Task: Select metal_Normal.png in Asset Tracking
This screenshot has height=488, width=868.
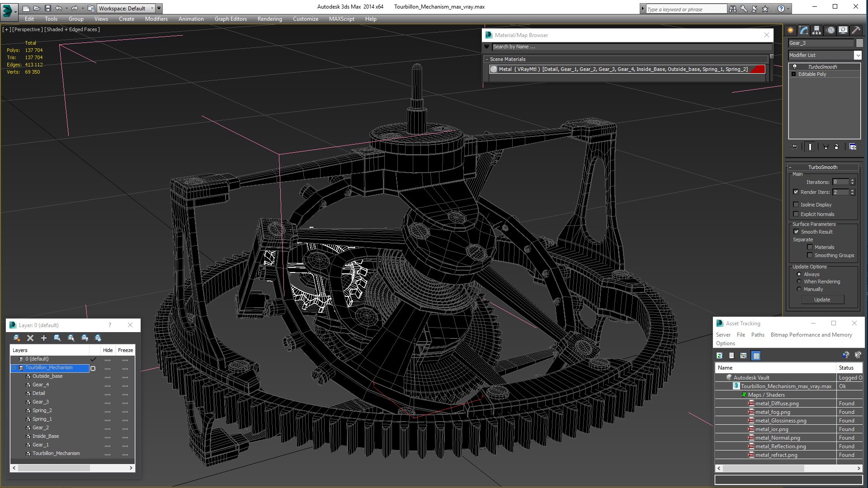Action: click(x=778, y=438)
